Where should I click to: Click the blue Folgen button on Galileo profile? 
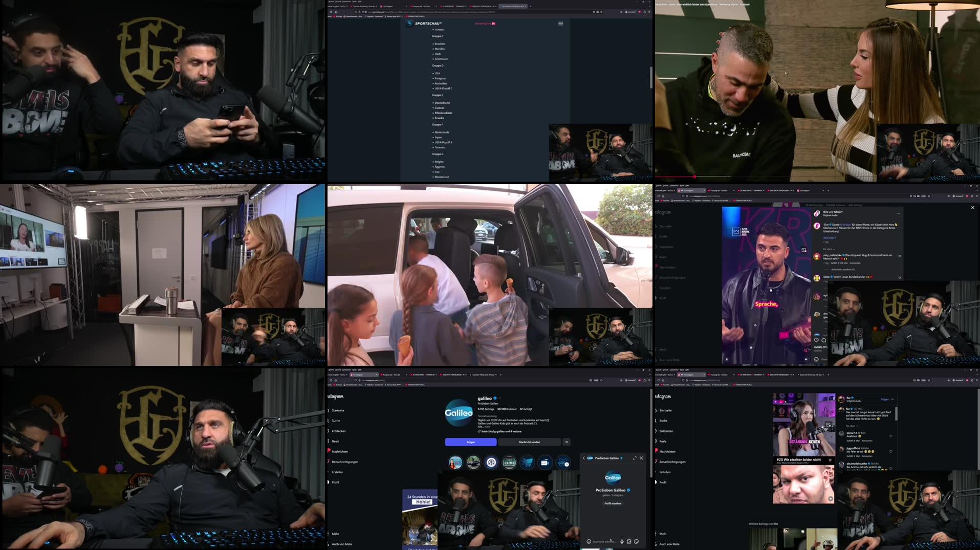click(470, 442)
